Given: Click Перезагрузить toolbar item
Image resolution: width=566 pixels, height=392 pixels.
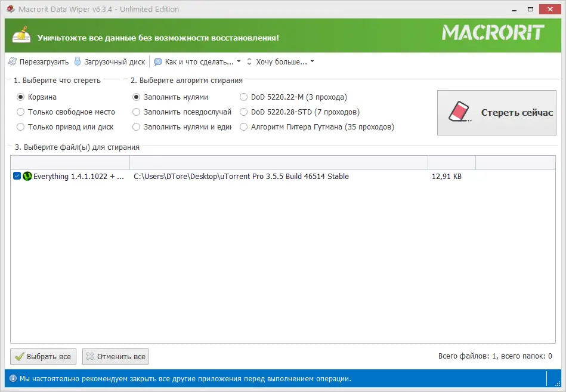Looking at the screenshot, I should click(x=39, y=61).
